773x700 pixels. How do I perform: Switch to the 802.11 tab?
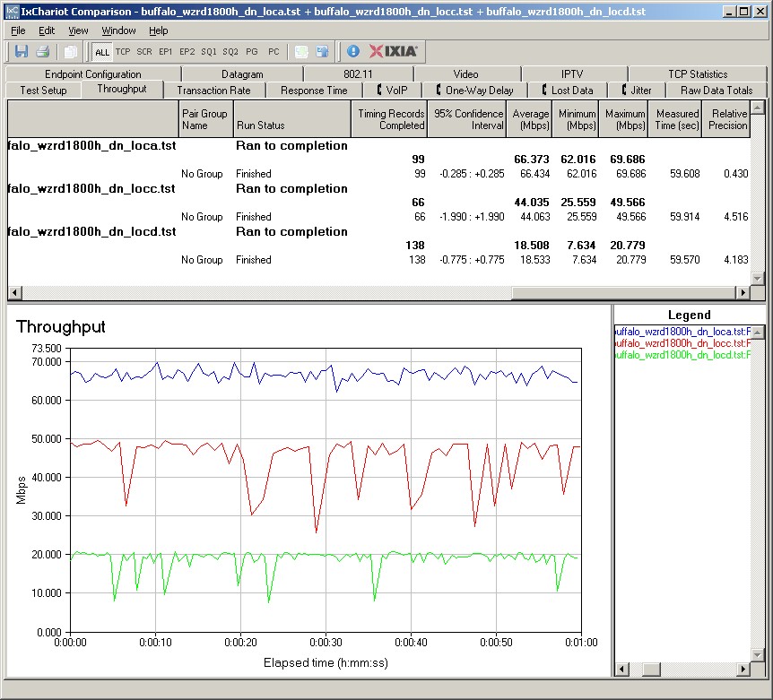(358, 73)
